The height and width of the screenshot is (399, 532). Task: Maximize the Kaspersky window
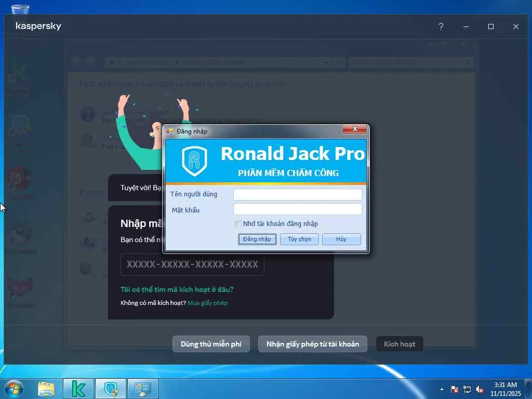[x=490, y=26]
